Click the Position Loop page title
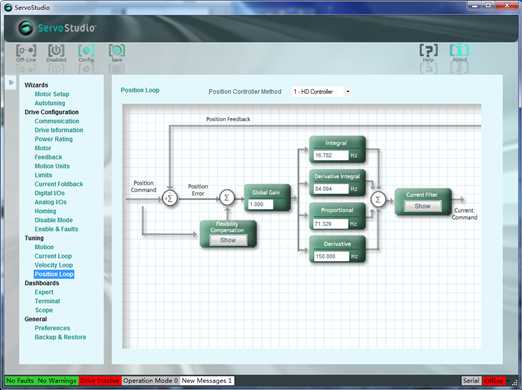Image resolution: width=522 pixels, height=390 pixels. click(x=140, y=90)
